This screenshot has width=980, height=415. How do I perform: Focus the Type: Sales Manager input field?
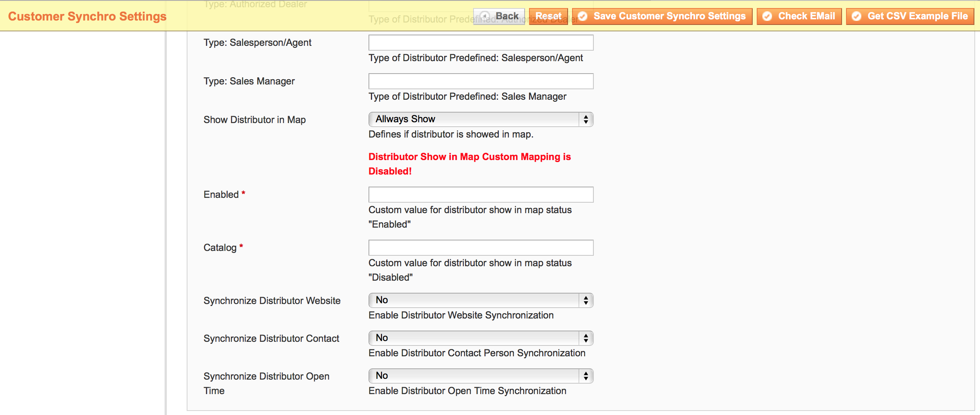pyautogui.click(x=481, y=81)
